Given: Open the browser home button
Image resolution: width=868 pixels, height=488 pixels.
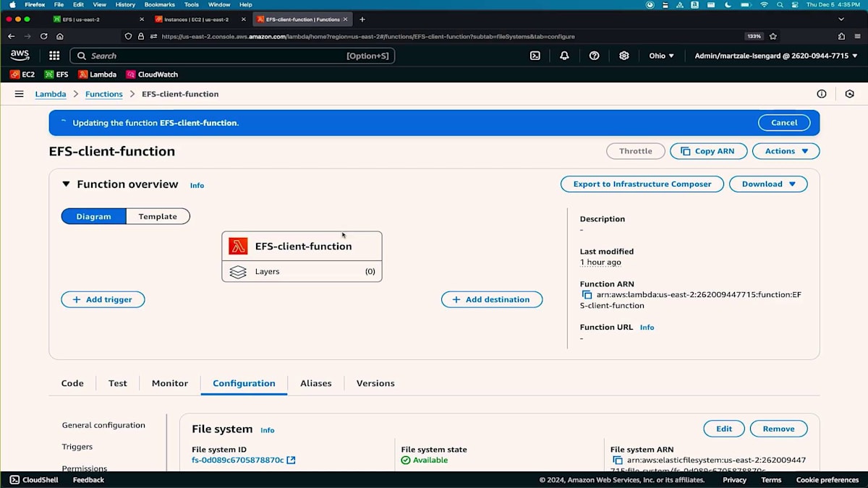Looking at the screenshot, I should click(59, 36).
